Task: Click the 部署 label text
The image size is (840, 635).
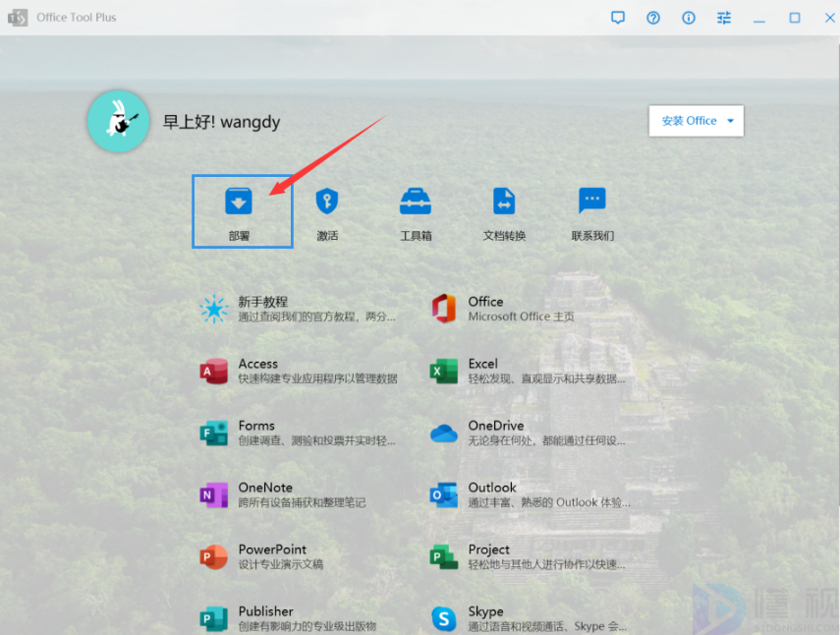Action: click(239, 236)
